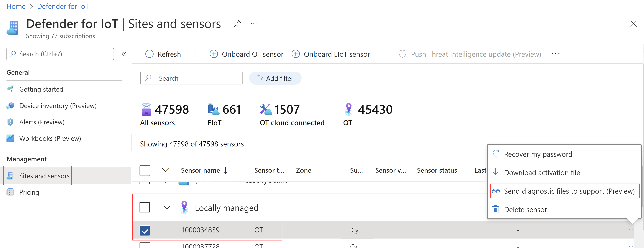
Task: Check the Locally managed group checkbox
Action: click(145, 207)
